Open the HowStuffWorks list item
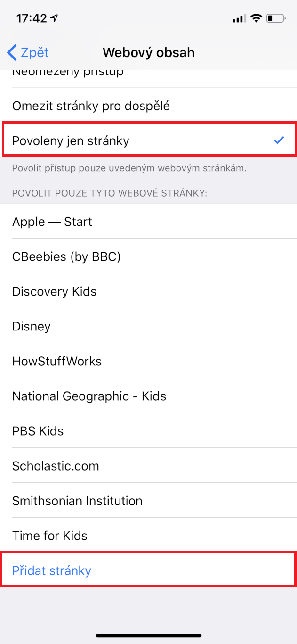 [57, 361]
